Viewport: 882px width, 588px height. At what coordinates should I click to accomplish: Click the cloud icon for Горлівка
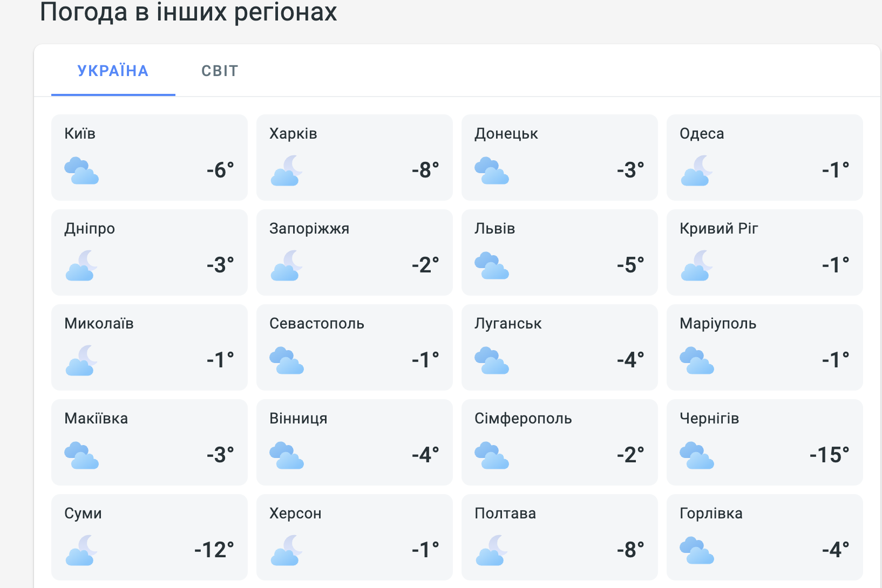tap(697, 550)
